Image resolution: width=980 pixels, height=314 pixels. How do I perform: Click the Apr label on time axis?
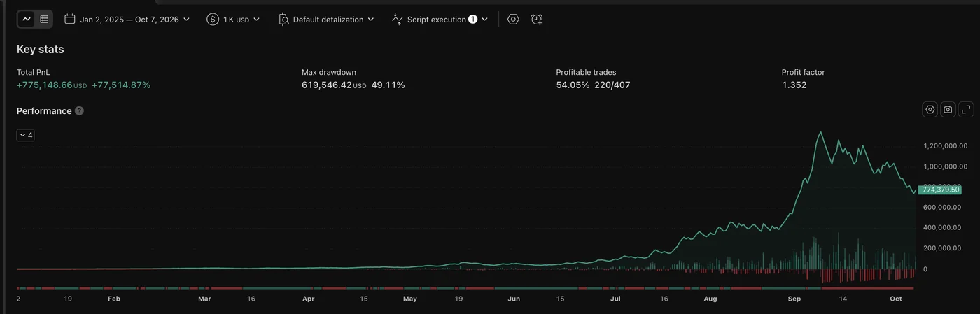tap(308, 299)
